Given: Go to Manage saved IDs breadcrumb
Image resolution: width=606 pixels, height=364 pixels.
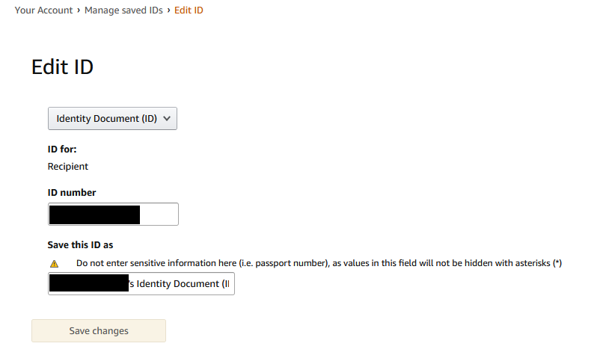Looking at the screenshot, I should [x=123, y=10].
